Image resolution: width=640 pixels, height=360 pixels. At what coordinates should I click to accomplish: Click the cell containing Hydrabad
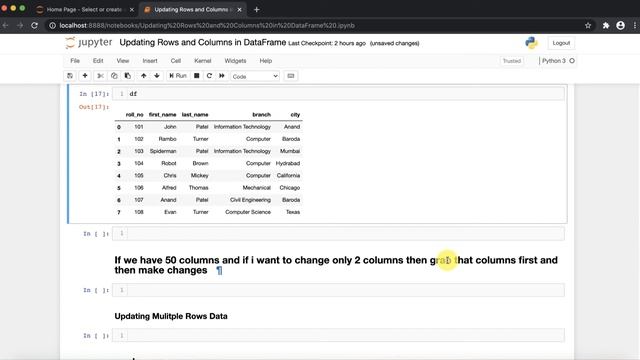[288, 163]
